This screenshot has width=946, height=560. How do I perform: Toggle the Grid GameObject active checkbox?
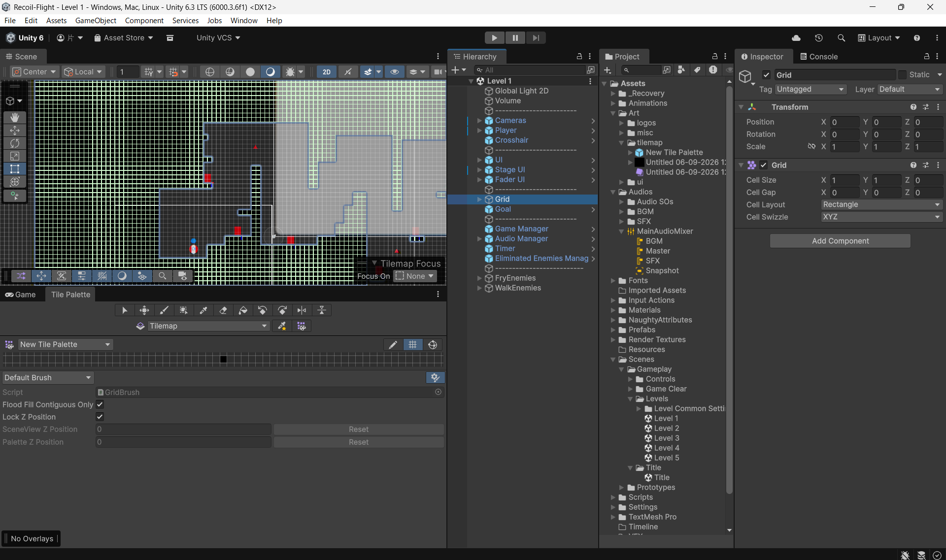pyautogui.click(x=766, y=75)
